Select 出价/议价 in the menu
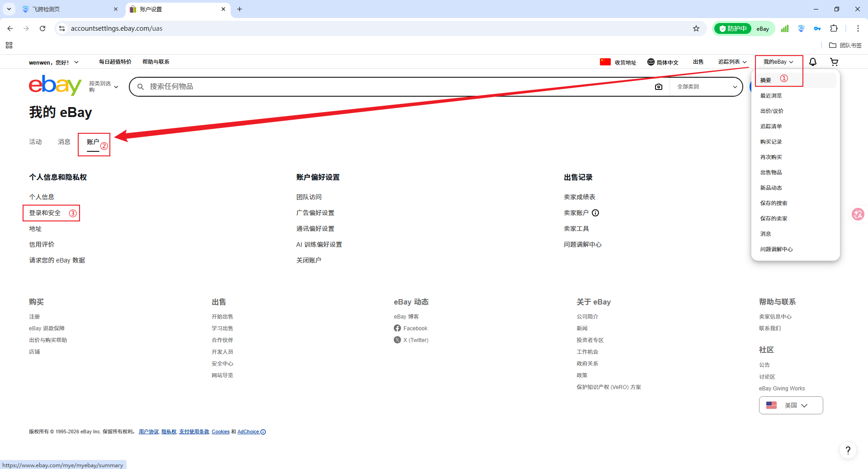Image resolution: width=868 pixels, height=469 pixels. 772,111
